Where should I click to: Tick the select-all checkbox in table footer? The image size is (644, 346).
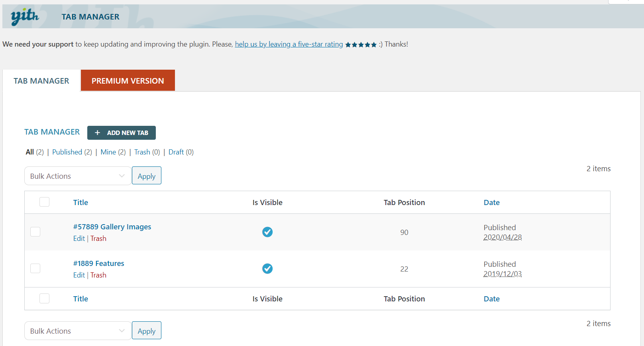45,298
